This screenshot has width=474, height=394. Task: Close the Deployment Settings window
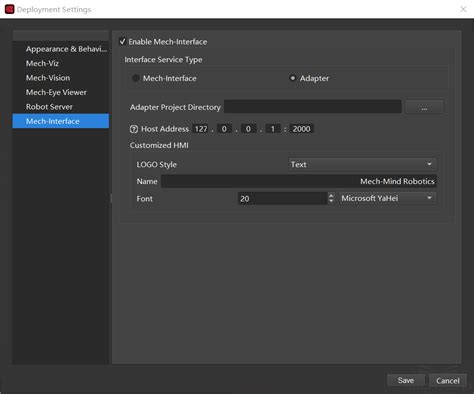463,9
